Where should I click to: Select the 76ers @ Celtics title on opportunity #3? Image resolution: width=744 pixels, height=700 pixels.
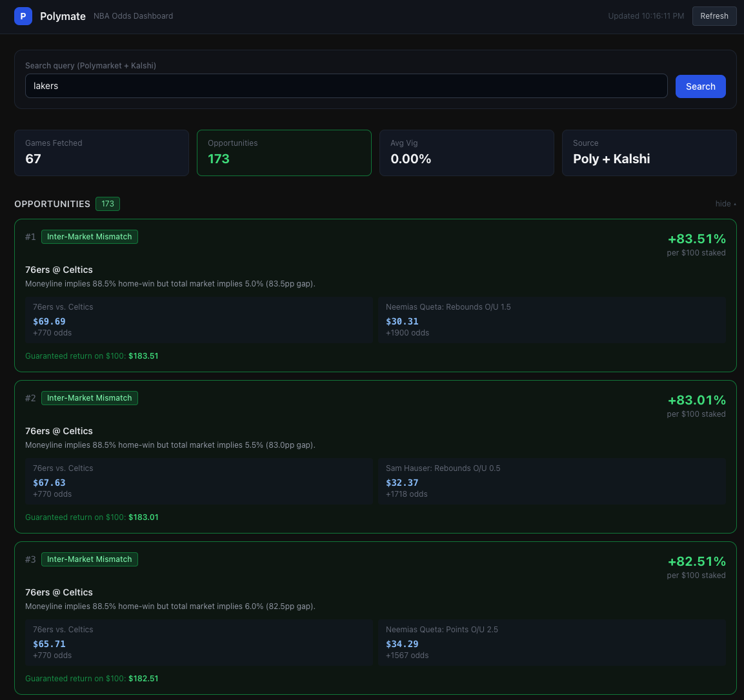59,592
